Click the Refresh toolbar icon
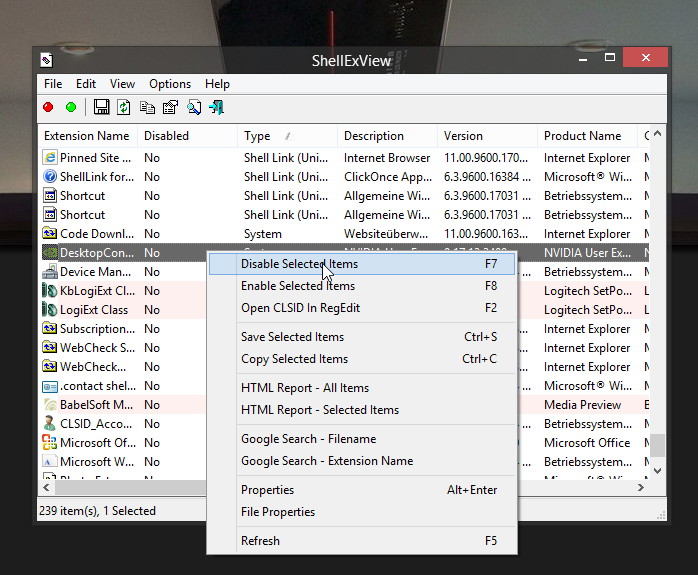Image resolution: width=698 pixels, height=575 pixels. (x=124, y=107)
